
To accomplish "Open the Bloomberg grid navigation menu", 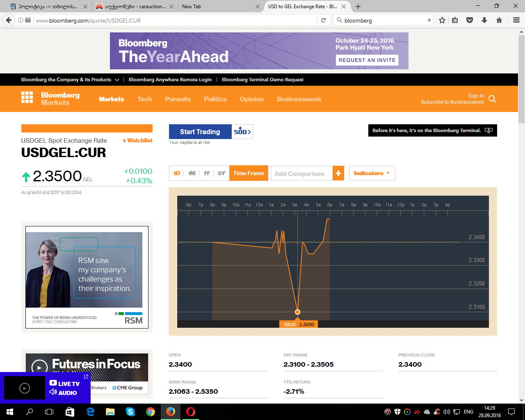I will pyautogui.click(x=27, y=97).
